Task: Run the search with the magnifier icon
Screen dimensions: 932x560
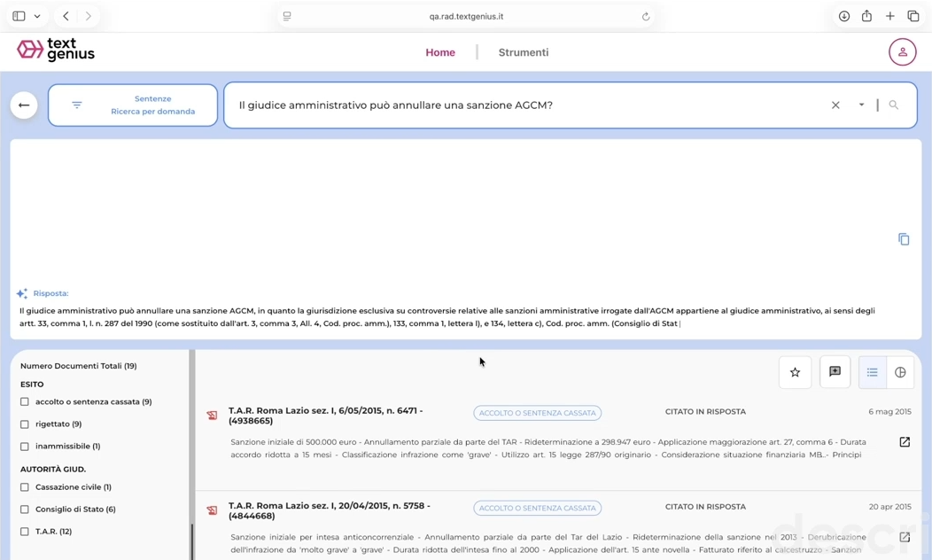Action: (893, 105)
